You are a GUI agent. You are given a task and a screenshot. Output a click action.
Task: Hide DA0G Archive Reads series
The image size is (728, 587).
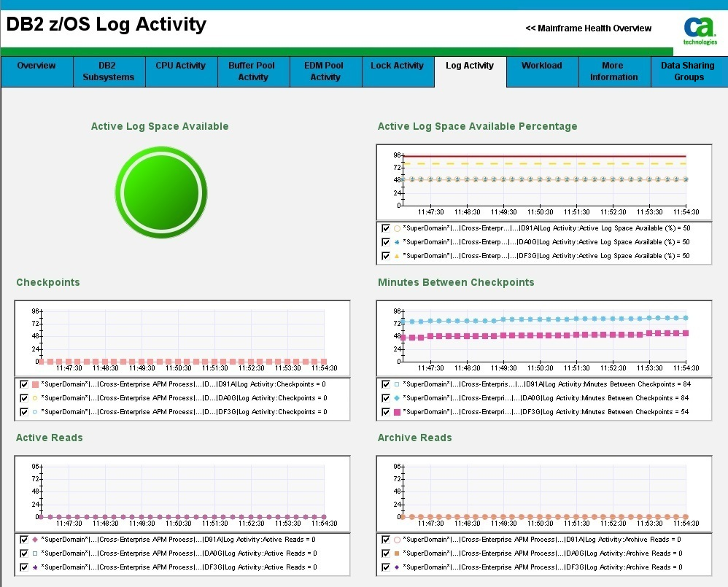click(385, 553)
